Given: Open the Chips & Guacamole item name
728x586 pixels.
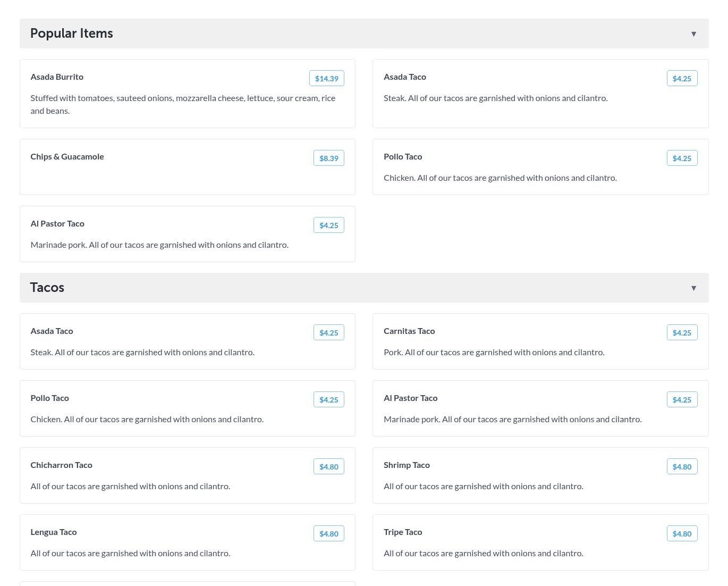Looking at the screenshot, I should (67, 157).
